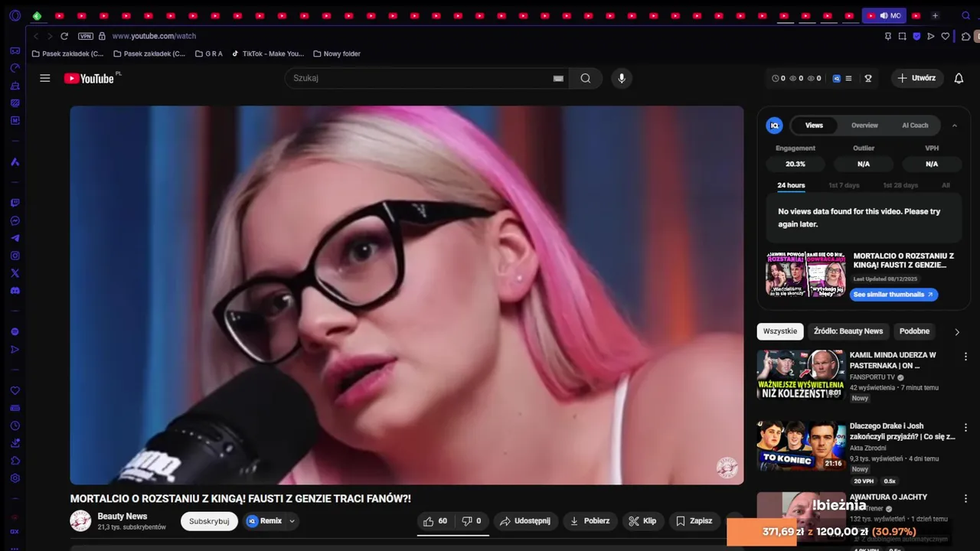Collapse the vidIQ stats panel chevron
Image resolution: width=980 pixels, height=551 pixels.
[x=955, y=126]
